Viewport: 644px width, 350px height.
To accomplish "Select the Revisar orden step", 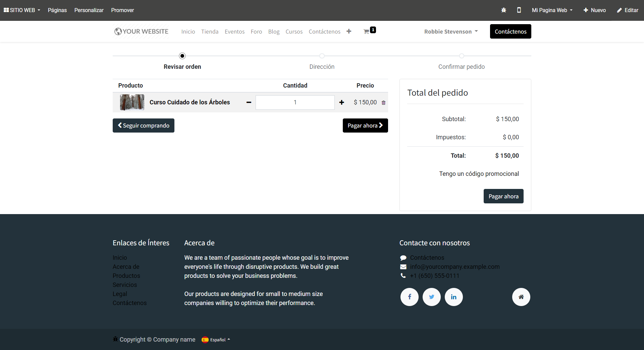I will pos(182,56).
